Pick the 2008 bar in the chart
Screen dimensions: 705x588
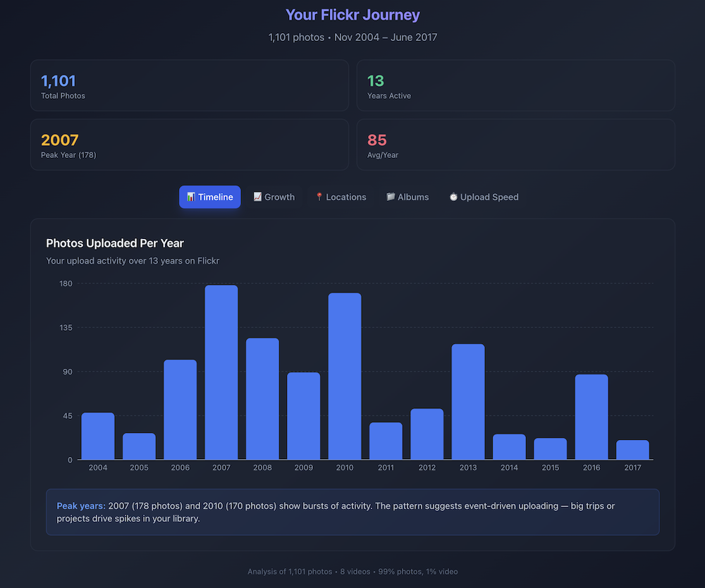pyautogui.click(x=262, y=399)
